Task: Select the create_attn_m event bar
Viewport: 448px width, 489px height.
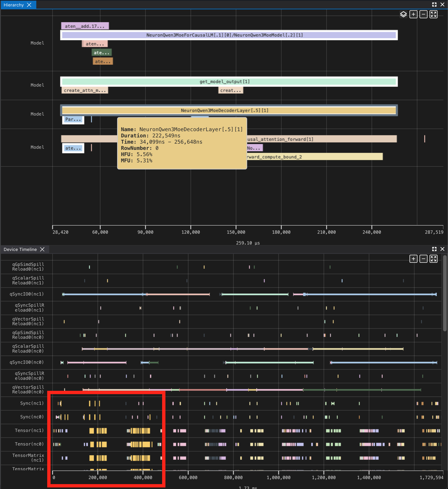Action: pos(85,90)
